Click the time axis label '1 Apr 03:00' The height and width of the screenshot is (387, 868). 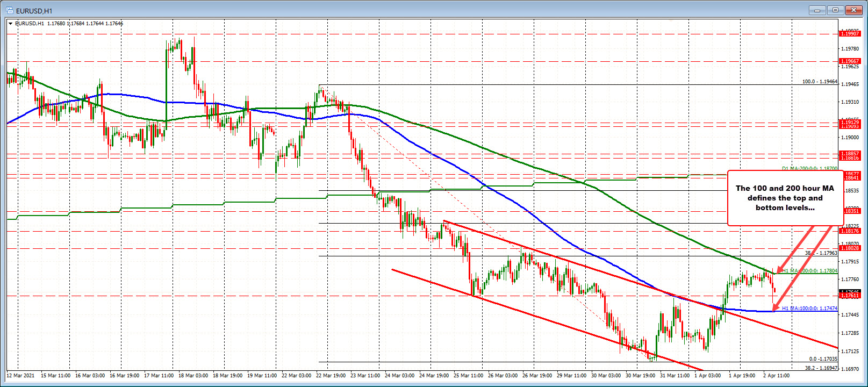(708, 376)
